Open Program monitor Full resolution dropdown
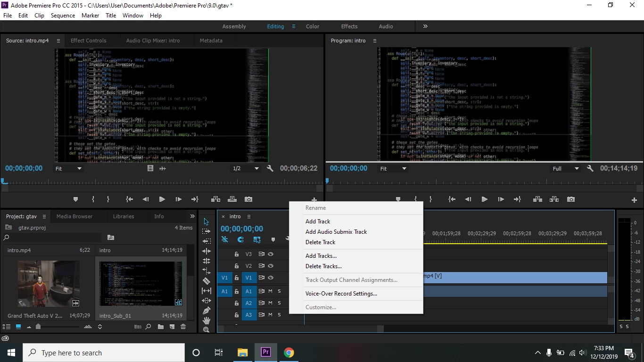 (566, 168)
